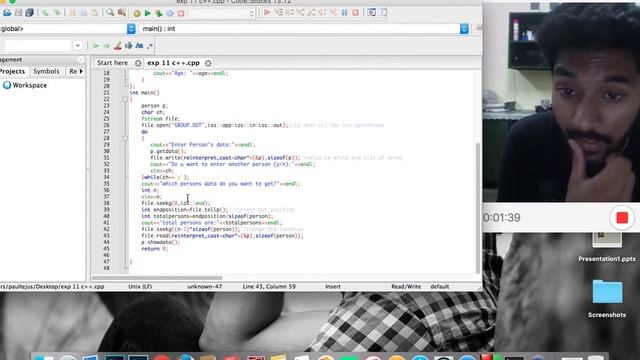
Task: Click the Jump back green arrow
Action: (x=95, y=46)
